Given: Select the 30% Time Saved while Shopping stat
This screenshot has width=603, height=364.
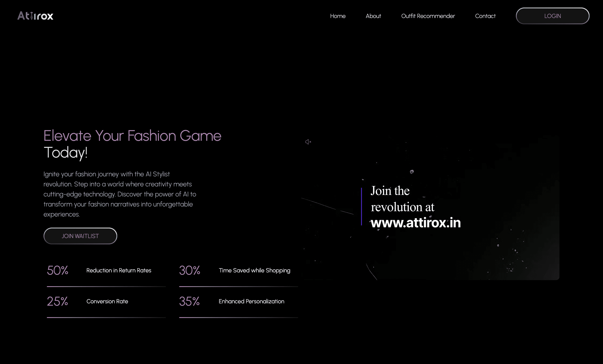Looking at the screenshot, I should (235, 270).
